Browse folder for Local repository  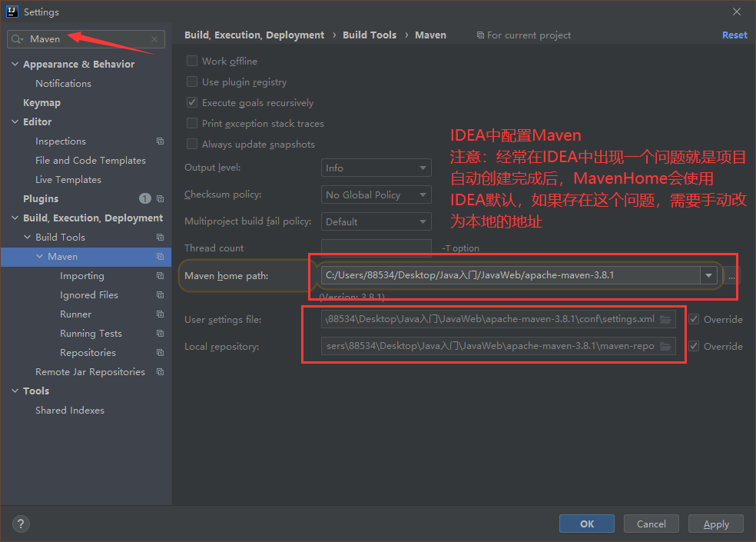(x=665, y=346)
